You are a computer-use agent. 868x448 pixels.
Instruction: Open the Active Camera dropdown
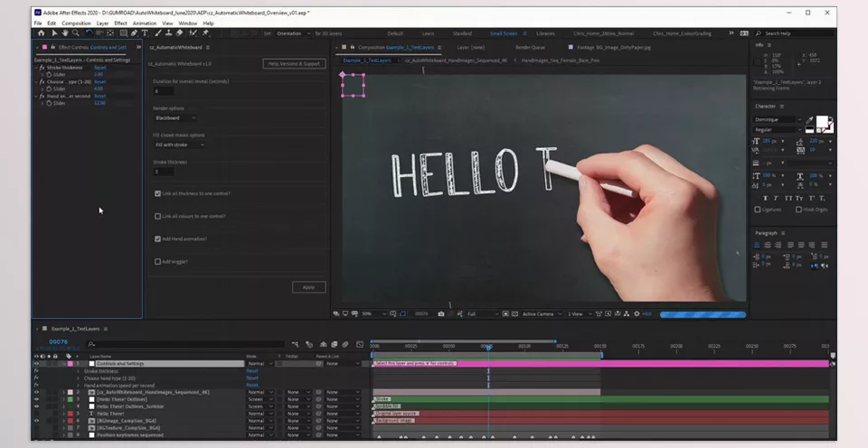(x=542, y=313)
